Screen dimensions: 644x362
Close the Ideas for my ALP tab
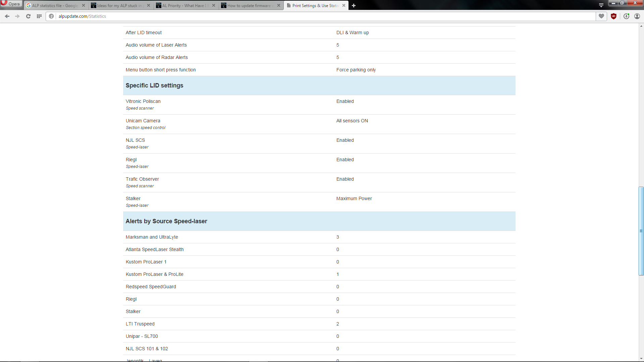(x=149, y=5)
